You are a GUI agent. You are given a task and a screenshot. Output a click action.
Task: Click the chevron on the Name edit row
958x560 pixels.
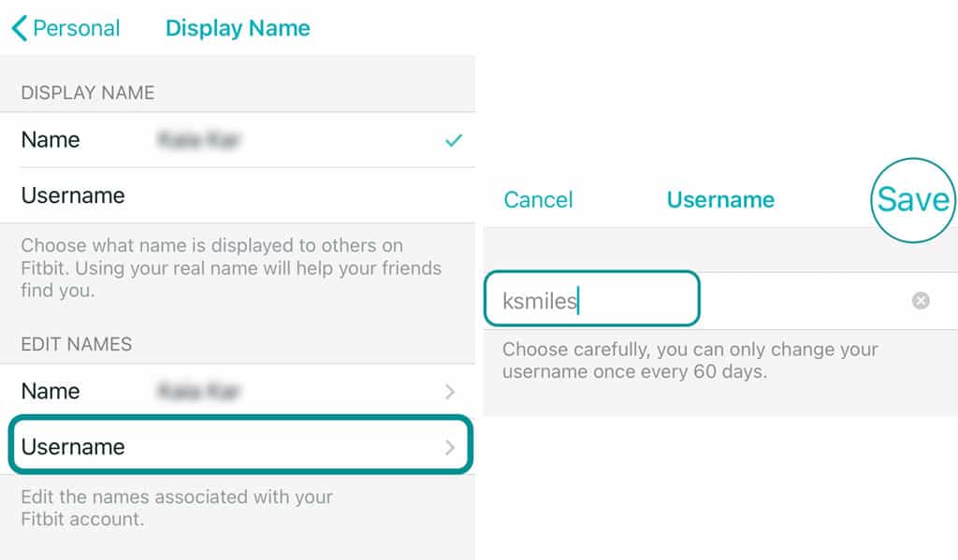click(x=450, y=392)
